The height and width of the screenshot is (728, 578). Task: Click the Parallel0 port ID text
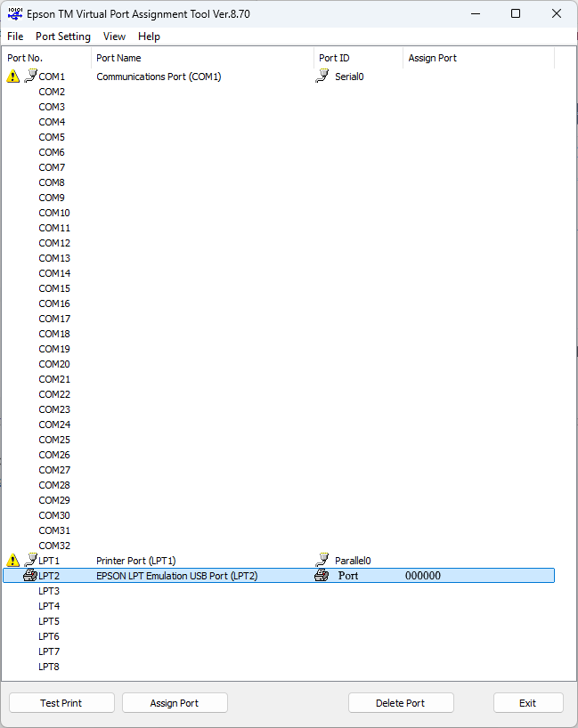(x=353, y=561)
